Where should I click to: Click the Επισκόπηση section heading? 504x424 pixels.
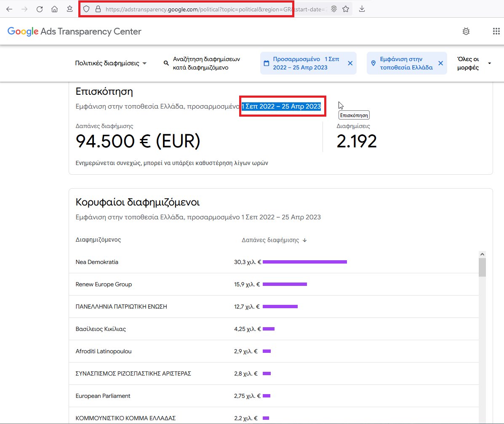point(104,92)
